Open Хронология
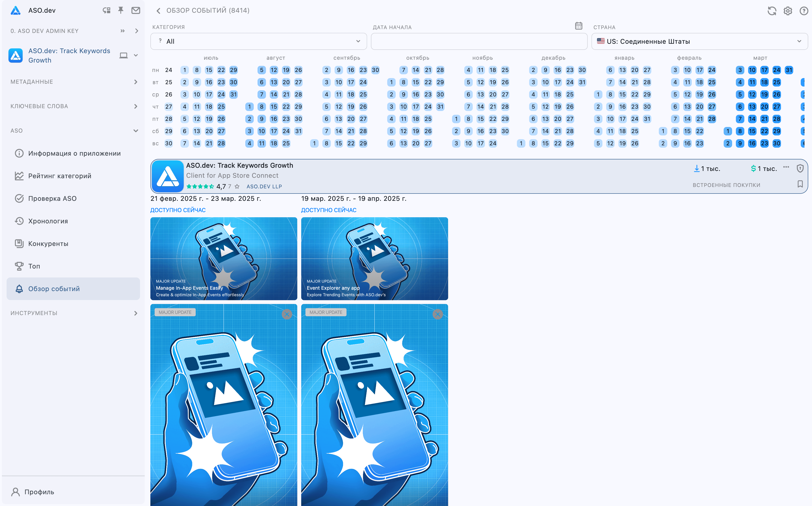The height and width of the screenshot is (506, 812). (x=73, y=221)
